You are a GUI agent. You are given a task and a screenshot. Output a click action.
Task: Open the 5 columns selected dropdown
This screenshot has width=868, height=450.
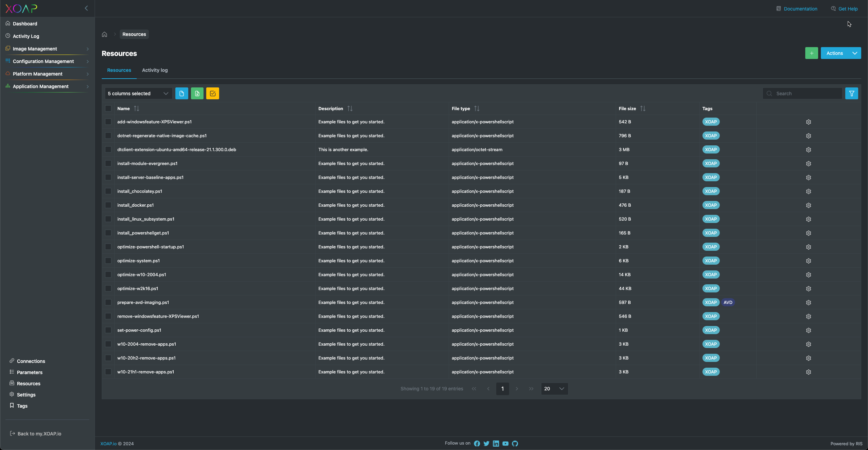138,94
